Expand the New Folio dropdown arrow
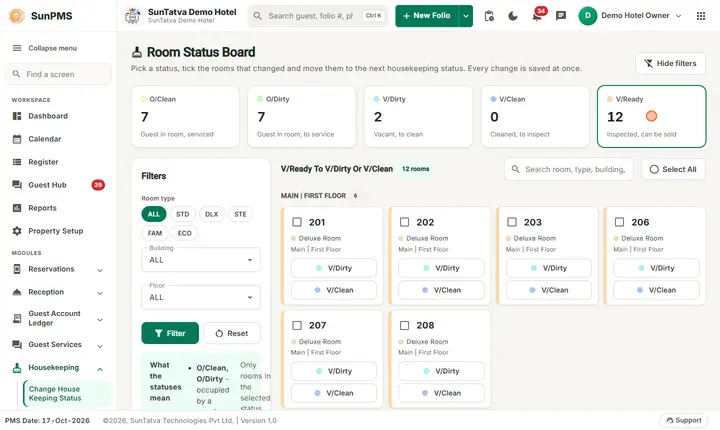Screen dimensions: 720x430 [466, 16]
